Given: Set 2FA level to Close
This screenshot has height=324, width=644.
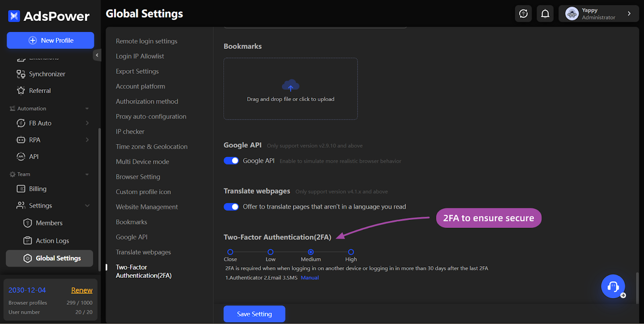Looking at the screenshot, I should [230, 252].
